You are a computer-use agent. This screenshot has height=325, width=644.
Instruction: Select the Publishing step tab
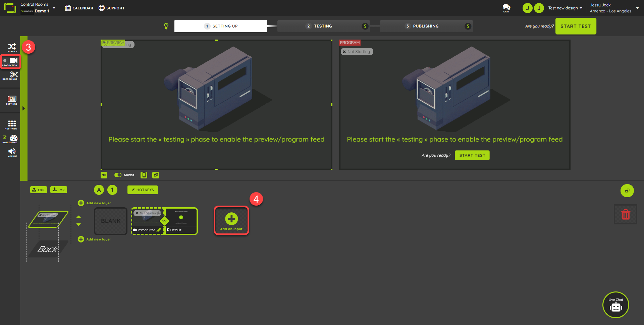click(x=426, y=26)
